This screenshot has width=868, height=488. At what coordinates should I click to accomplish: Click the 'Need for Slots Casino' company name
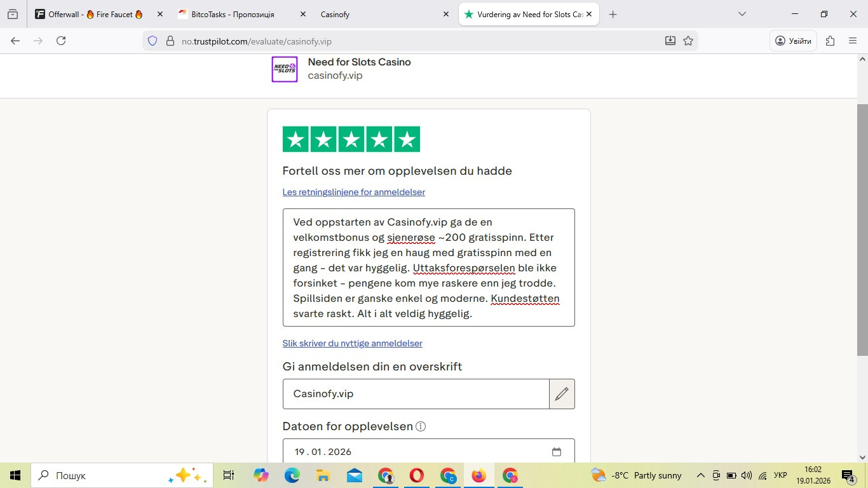tap(359, 62)
